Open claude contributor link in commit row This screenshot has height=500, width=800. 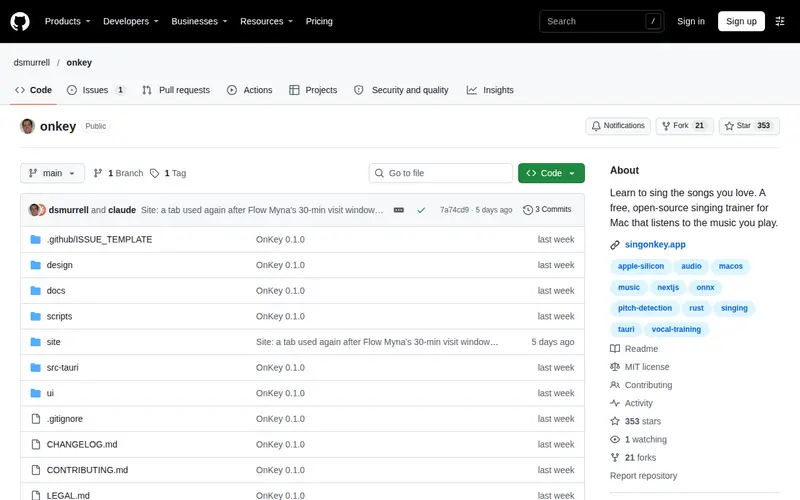tap(122, 210)
